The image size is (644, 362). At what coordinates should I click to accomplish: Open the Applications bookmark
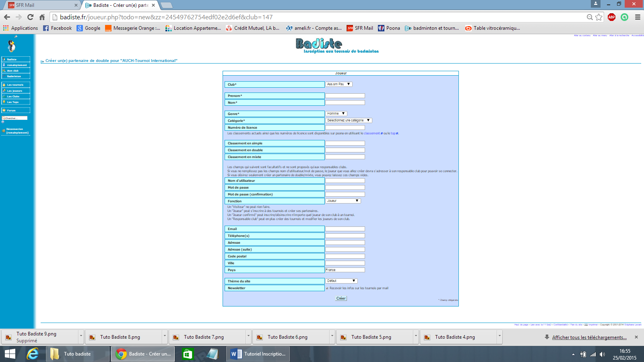click(x=20, y=28)
